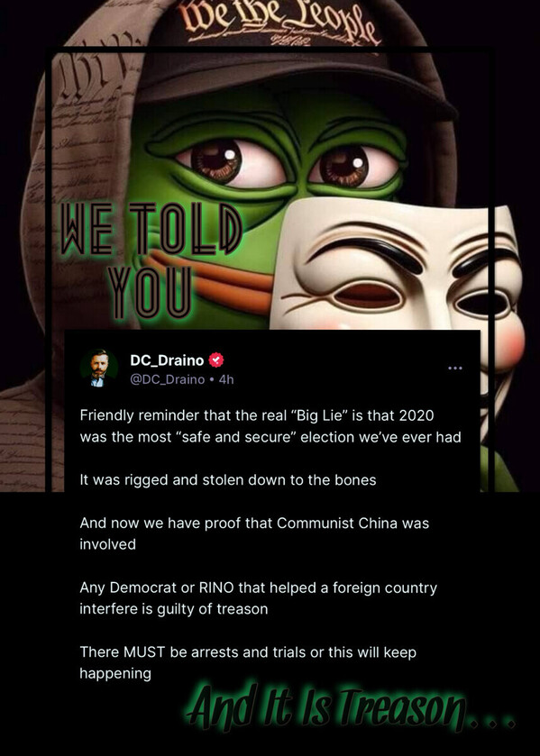Viewport: 540px width, 756px height.
Task: Select the "Any Democrat or RINO" paragraph
Action: (x=258, y=598)
